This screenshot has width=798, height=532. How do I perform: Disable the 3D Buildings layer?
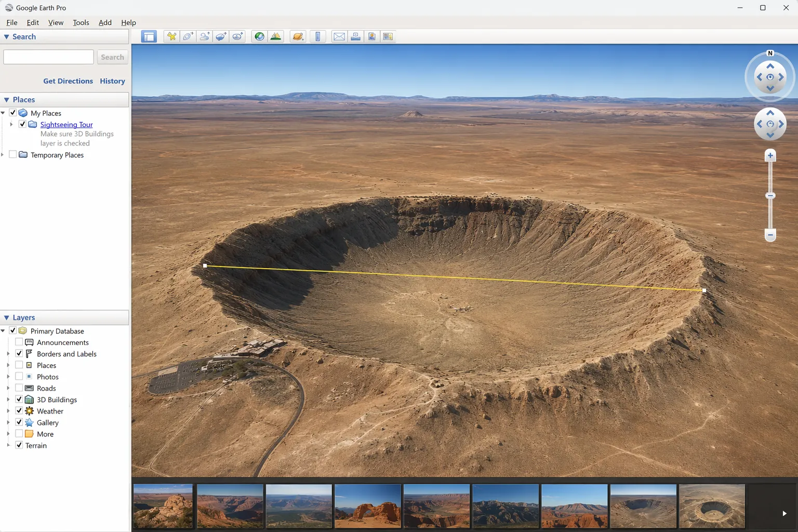[x=19, y=399]
